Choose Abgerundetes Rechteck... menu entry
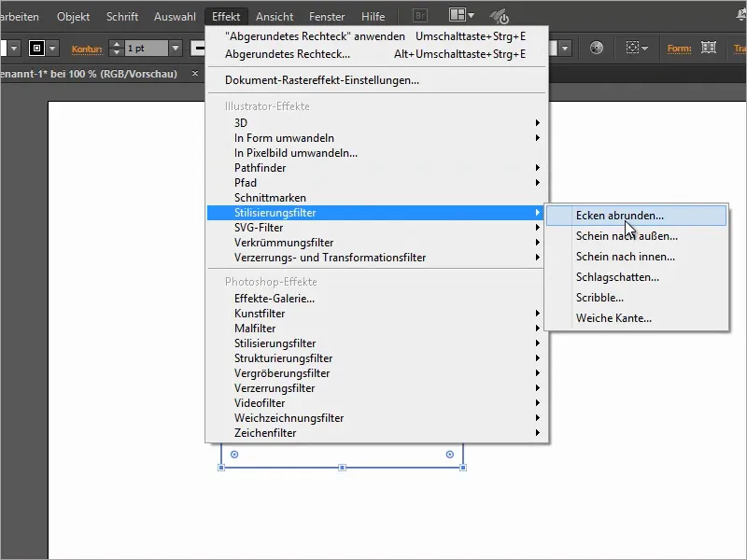The height and width of the screenshot is (560, 747). [376, 54]
